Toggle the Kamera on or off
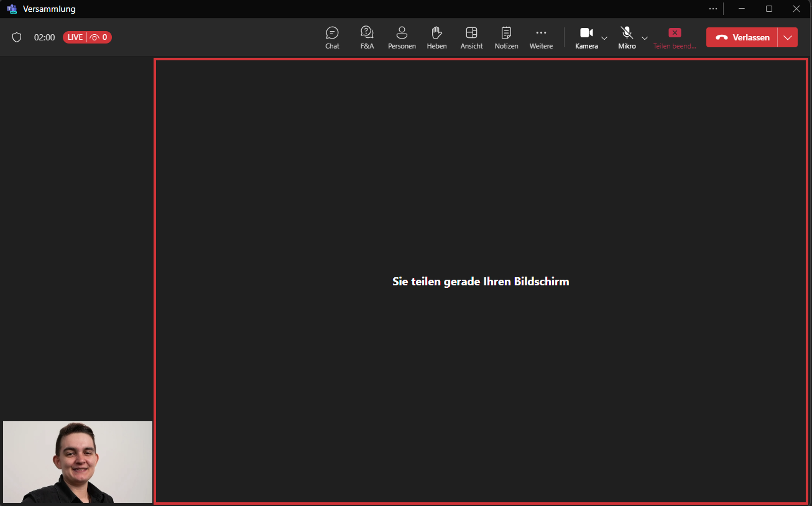The image size is (812, 506). pyautogui.click(x=586, y=37)
